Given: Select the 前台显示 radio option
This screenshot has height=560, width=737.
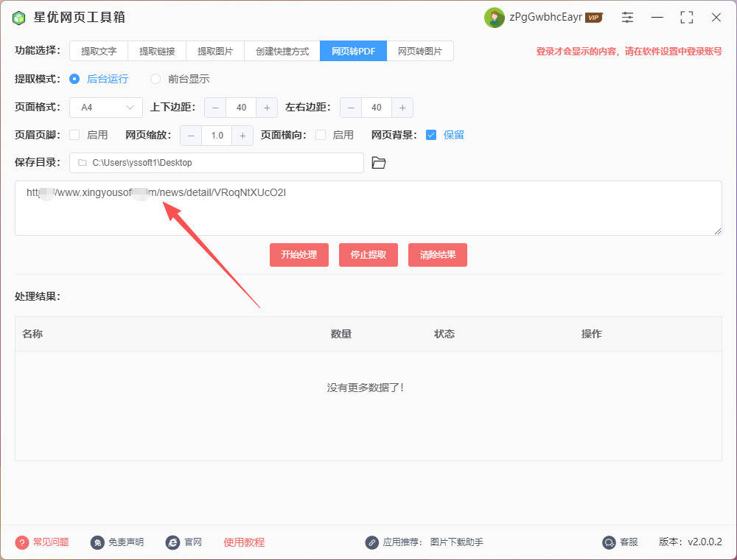Looking at the screenshot, I should [156, 79].
